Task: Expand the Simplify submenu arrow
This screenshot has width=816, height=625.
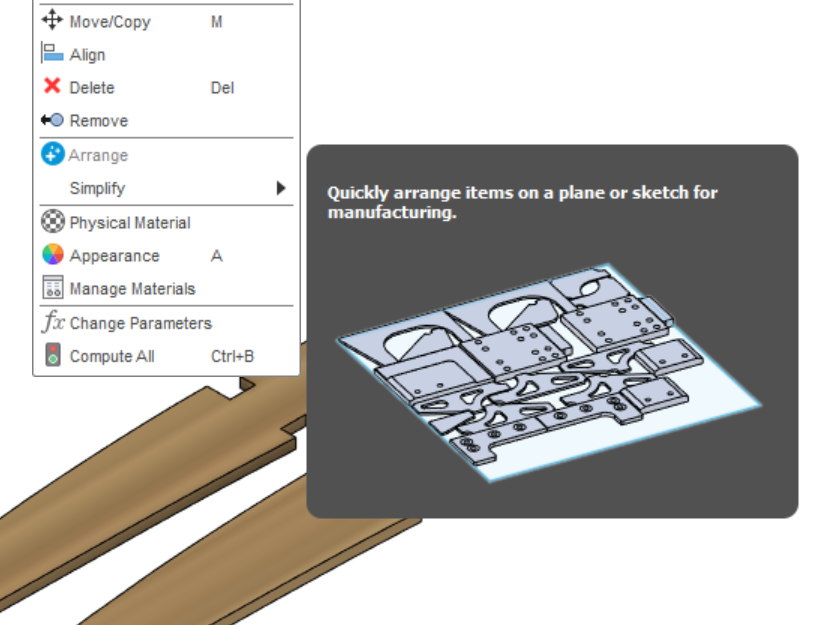Action: click(x=281, y=188)
